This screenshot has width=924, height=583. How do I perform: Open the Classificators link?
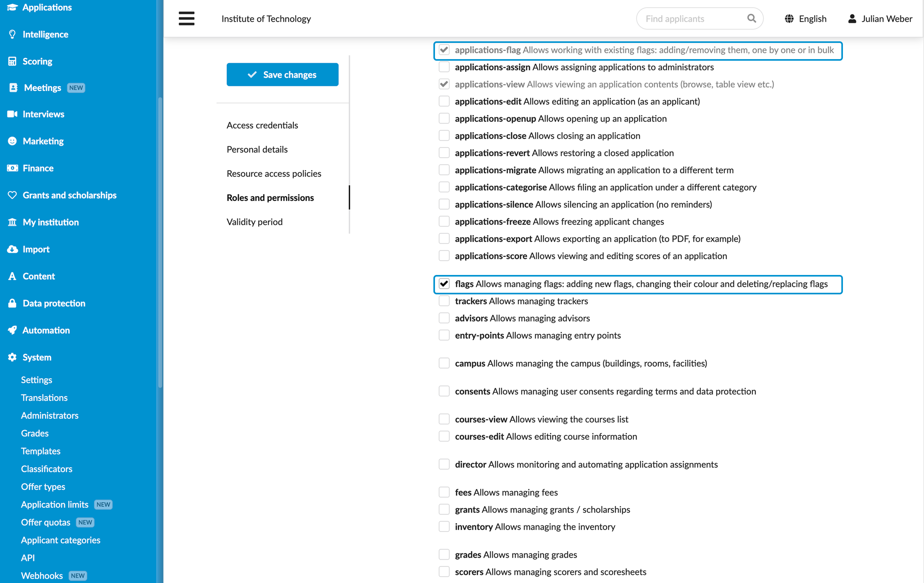(46, 469)
